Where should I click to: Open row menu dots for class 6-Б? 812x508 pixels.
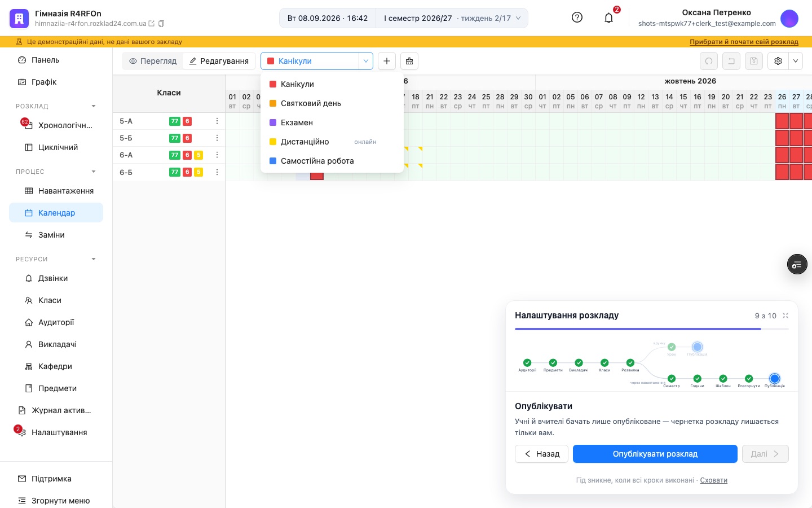(x=217, y=172)
